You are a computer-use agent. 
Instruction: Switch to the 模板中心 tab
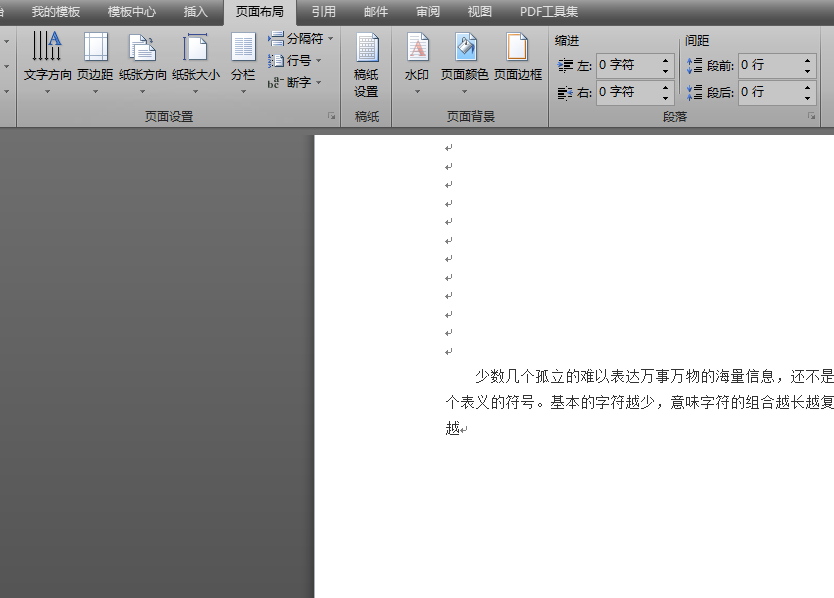click(132, 12)
